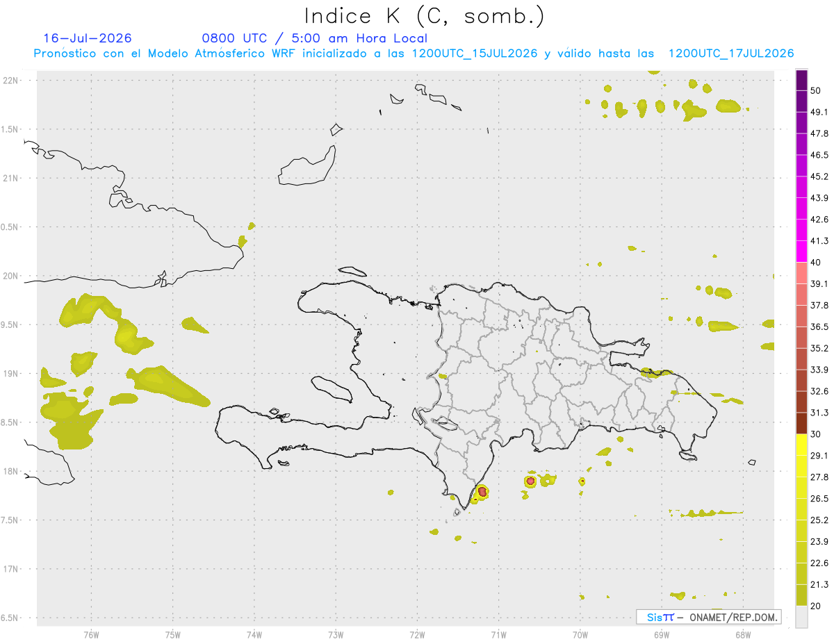Click the colorbar value '40'
This screenshot has height=644, width=834.
pos(817,263)
